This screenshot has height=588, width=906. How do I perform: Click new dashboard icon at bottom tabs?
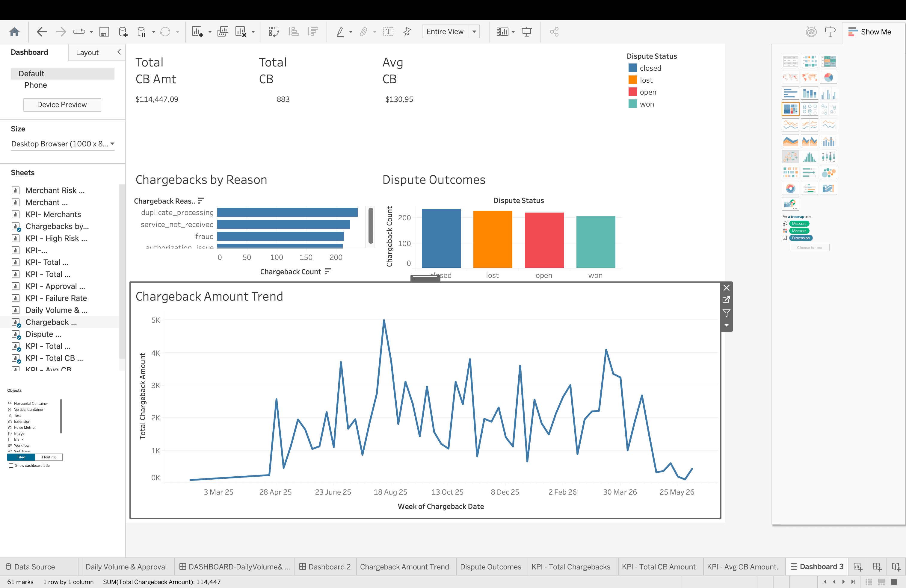coord(877,567)
